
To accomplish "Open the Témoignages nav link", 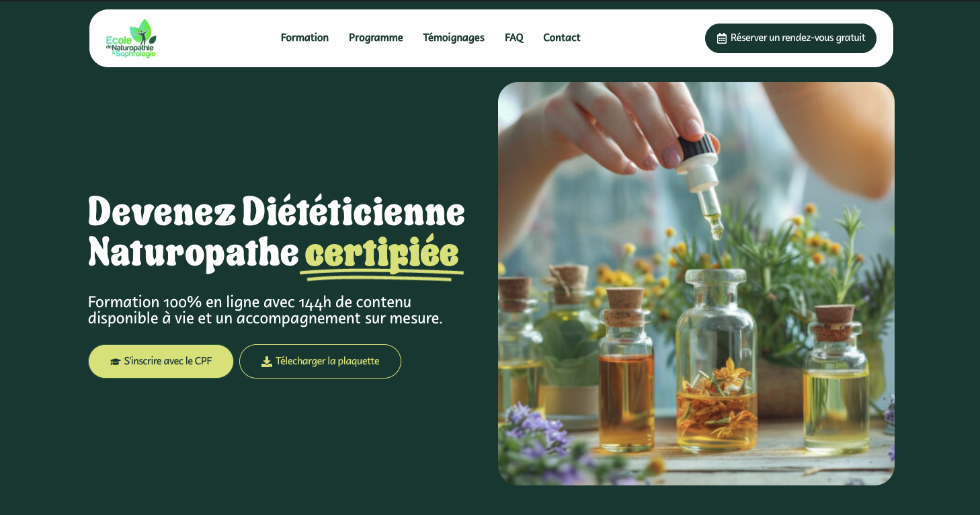I will coord(454,38).
